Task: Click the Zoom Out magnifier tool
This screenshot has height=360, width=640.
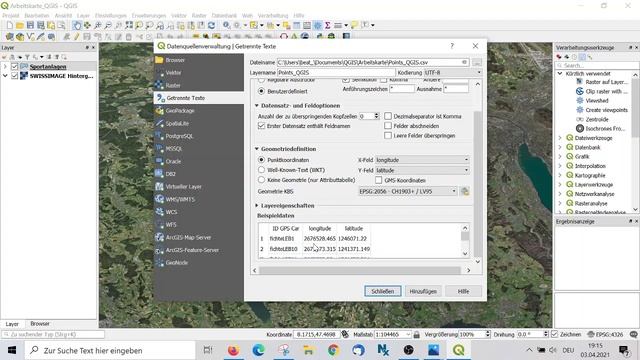Action: point(108,25)
